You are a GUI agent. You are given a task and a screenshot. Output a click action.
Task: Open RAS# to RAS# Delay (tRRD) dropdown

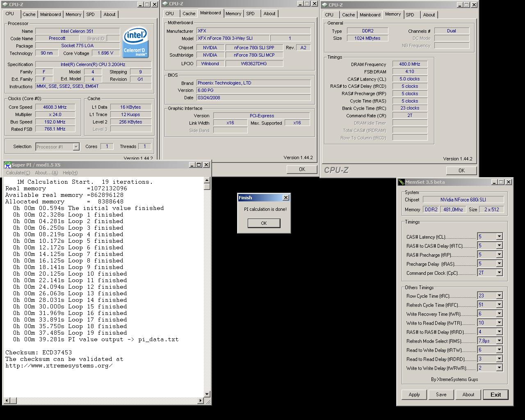499,332
